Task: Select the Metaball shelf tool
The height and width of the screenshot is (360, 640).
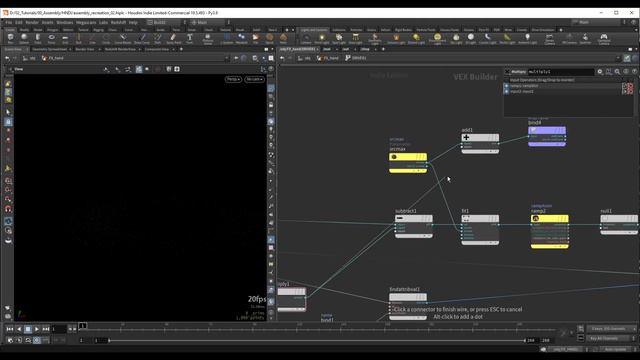Action: (242, 39)
